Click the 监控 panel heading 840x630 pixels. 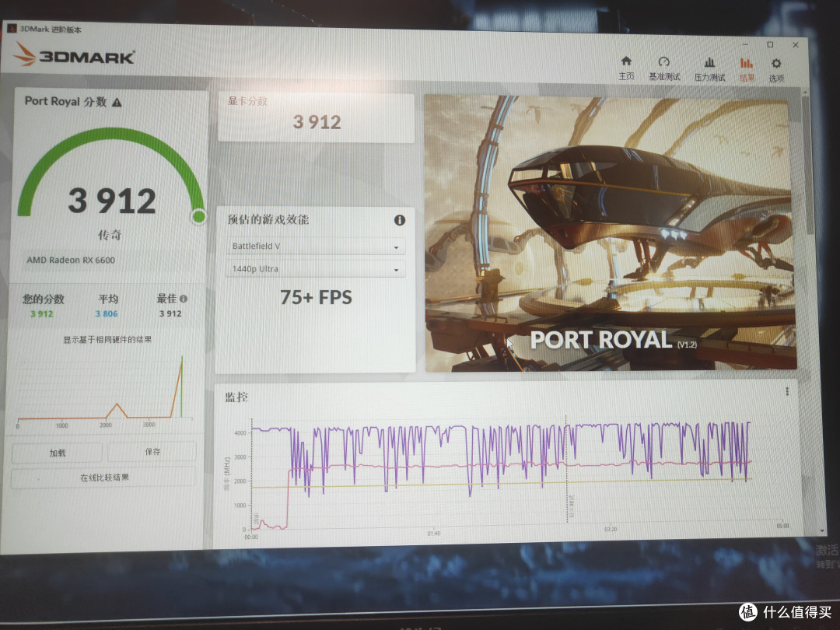[236, 397]
